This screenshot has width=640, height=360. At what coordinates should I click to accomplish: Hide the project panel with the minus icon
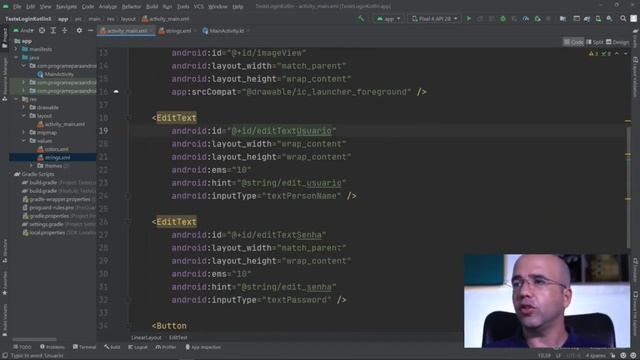click(x=91, y=31)
